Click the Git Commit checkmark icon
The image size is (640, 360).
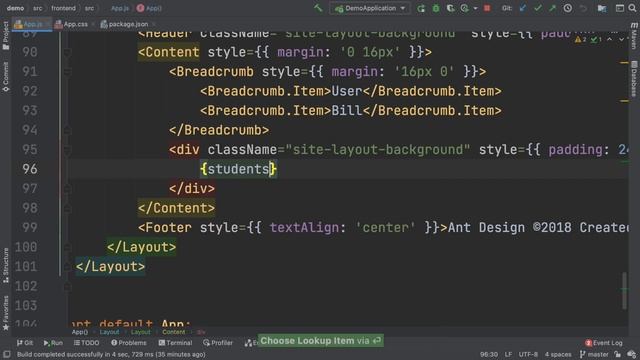coord(538,8)
